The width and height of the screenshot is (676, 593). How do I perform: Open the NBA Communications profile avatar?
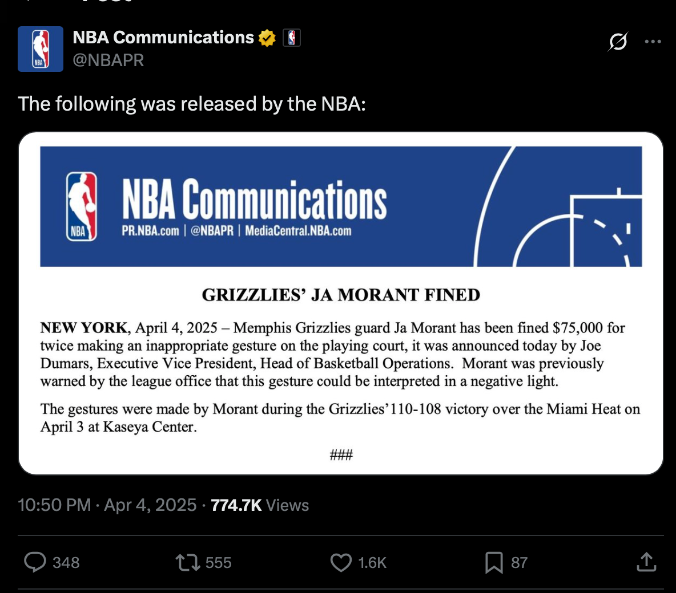(x=40, y=48)
